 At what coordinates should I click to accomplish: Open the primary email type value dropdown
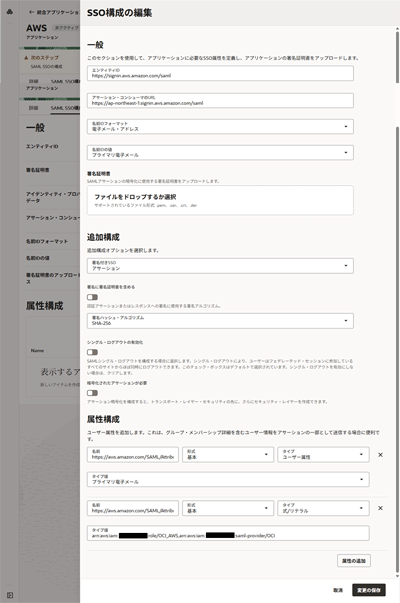pos(228,479)
